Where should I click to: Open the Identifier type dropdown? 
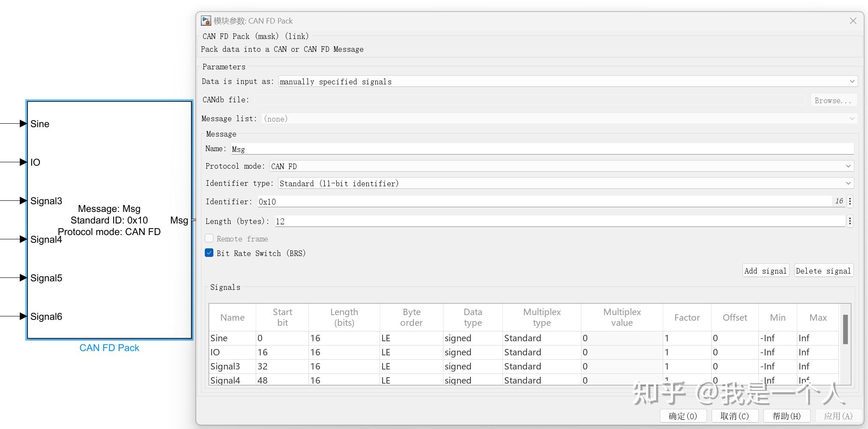click(848, 183)
